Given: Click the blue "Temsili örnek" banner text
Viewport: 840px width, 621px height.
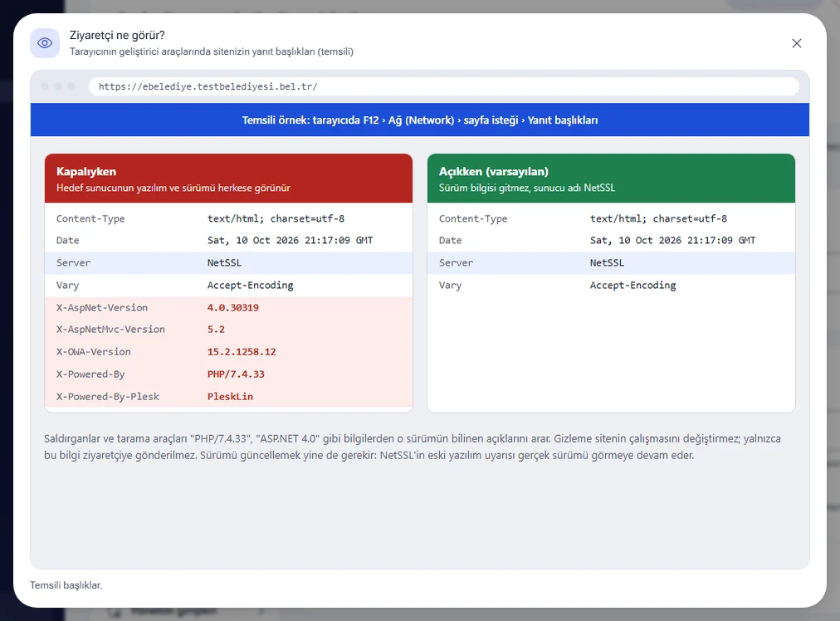Looking at the screenshot, I should pyautogui.click(x=420, y=120).
